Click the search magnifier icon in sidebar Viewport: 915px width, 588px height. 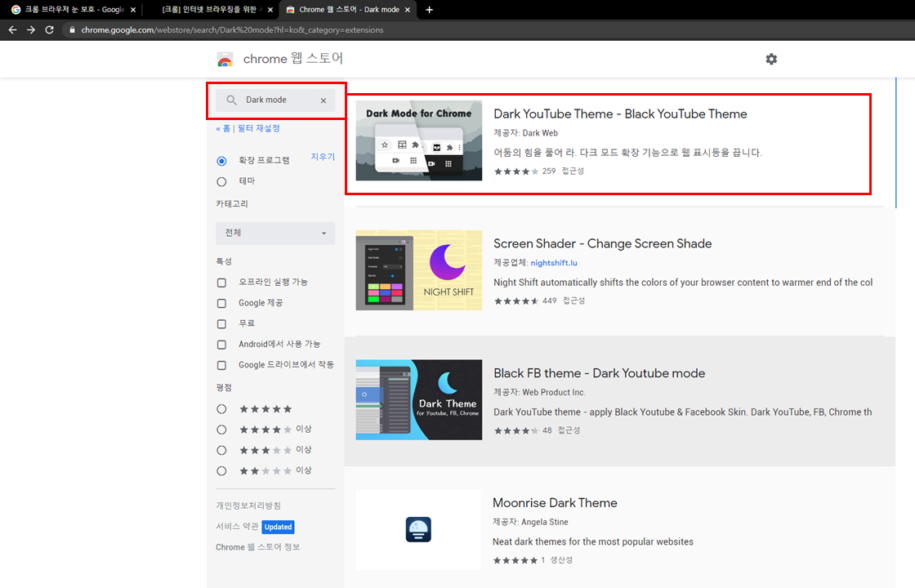[232, 100]
